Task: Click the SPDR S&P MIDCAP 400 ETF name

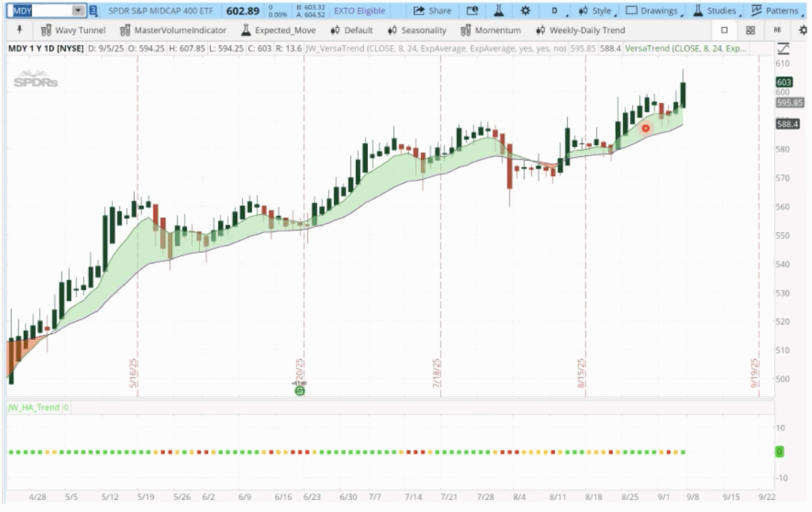Action: (160, 10)
